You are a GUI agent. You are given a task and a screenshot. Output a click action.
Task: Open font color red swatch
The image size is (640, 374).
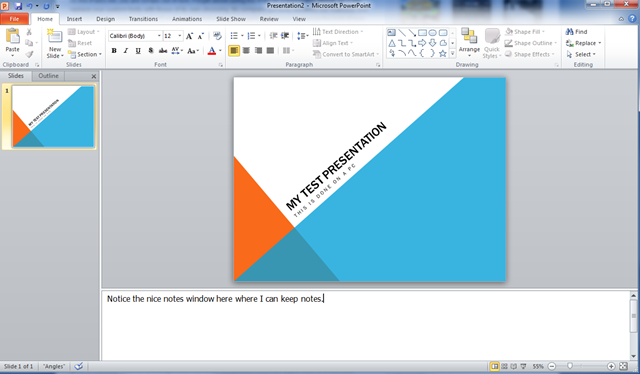[x=211, y=51]
